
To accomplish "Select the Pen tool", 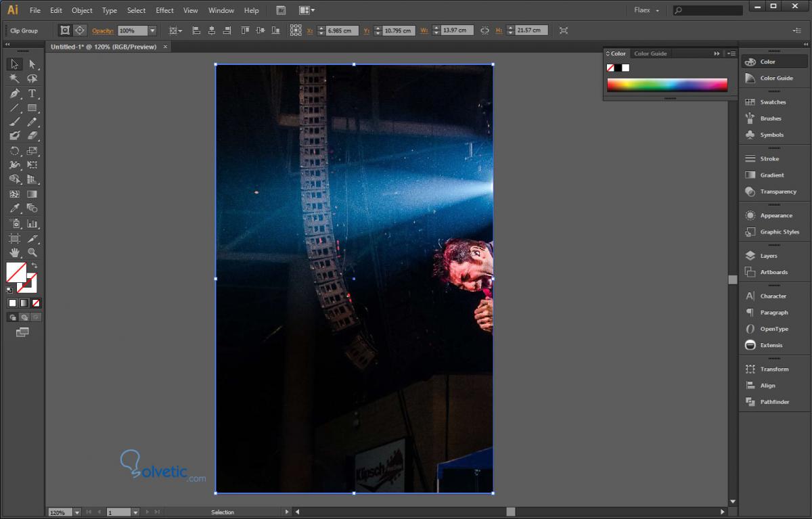I will pyautogui.click(x=14, y=93).
